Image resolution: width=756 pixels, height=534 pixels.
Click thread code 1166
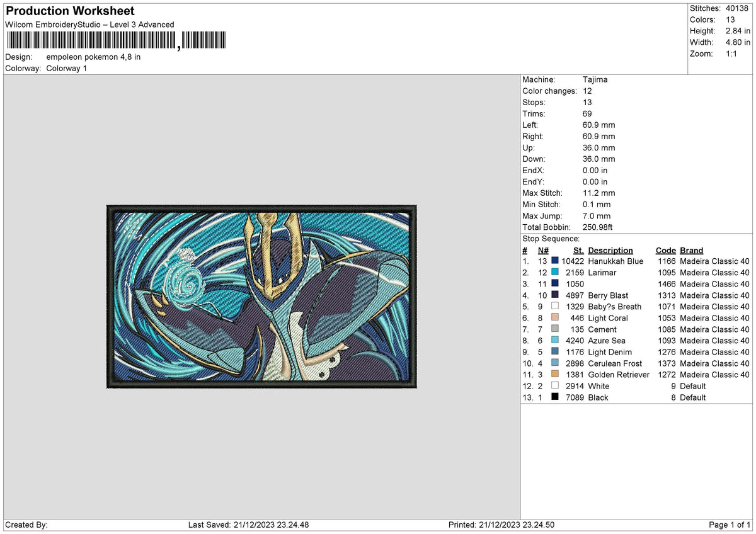667,261
